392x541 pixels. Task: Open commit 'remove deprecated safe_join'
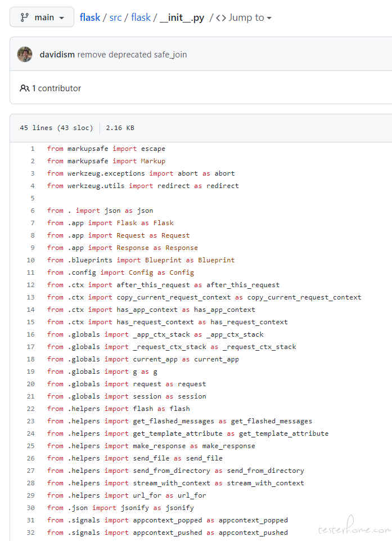132,55
